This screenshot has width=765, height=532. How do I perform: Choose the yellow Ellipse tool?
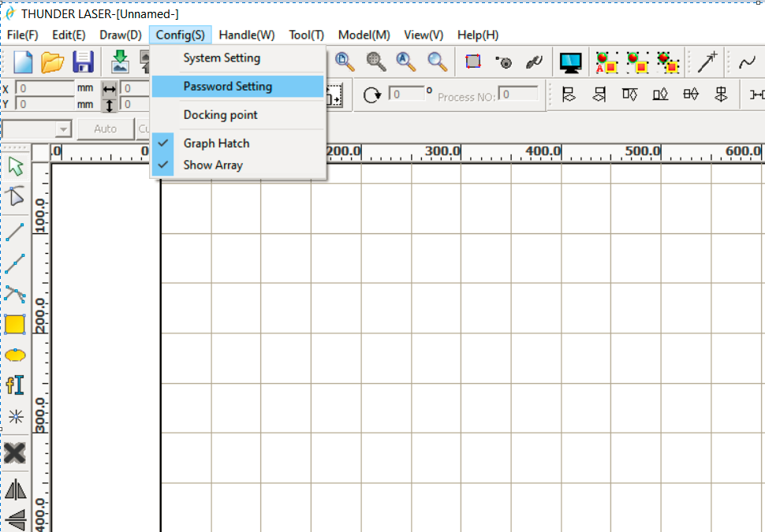point(15,355)
